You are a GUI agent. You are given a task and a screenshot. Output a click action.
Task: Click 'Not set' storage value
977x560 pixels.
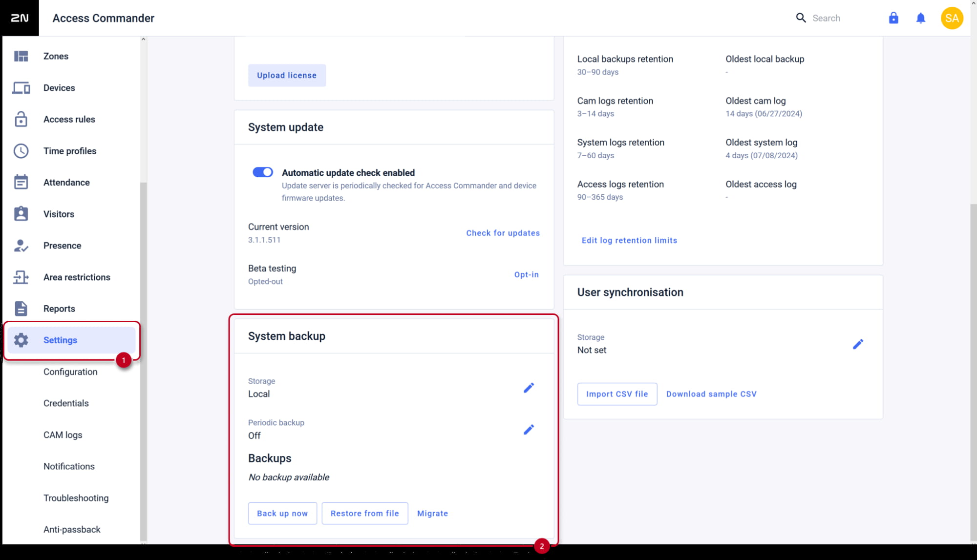point(592,350)
